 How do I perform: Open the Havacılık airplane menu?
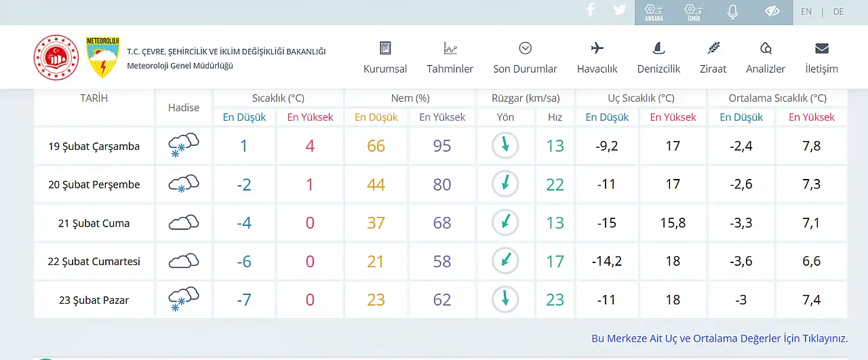[x=597, y=57]
